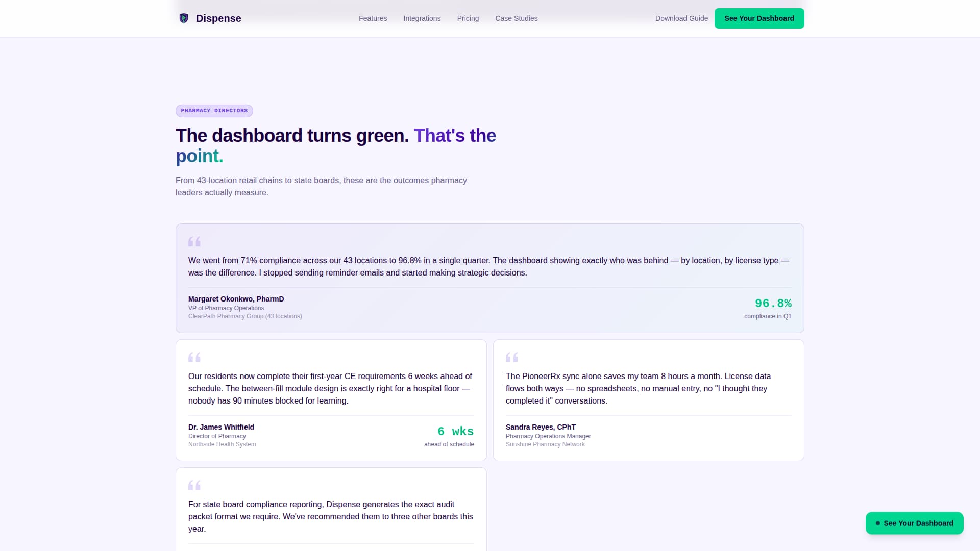Go to the Pricing page
This screenshot has width=980, height=551.
click(x=468, y=18)
